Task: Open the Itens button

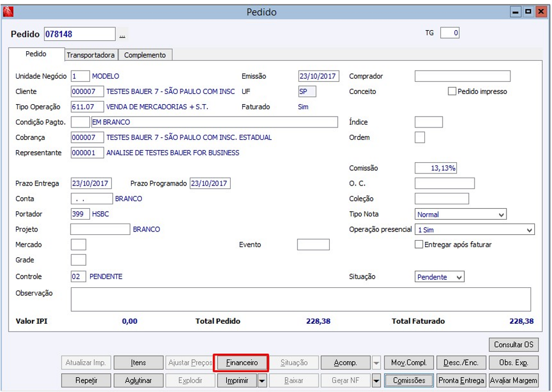Action: tap(138, 362)
